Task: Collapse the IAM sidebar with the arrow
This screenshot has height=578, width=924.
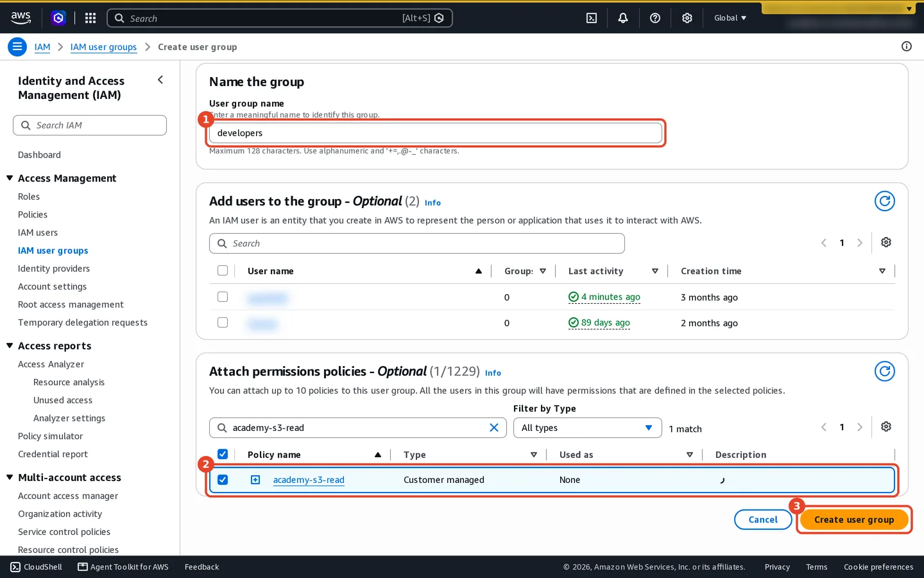Action: click(x=160, y=80)
